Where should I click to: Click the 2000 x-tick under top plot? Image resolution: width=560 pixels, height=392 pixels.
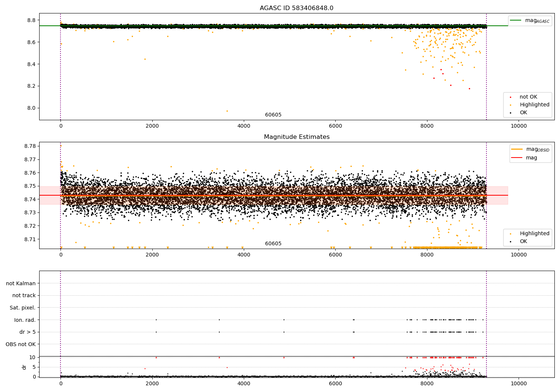(152, 126)
